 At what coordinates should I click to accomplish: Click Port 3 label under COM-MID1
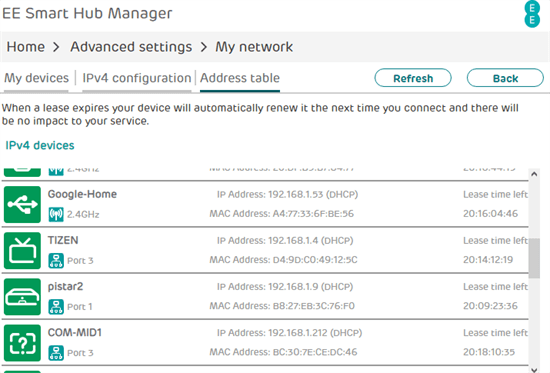click(x=80, y=353)
